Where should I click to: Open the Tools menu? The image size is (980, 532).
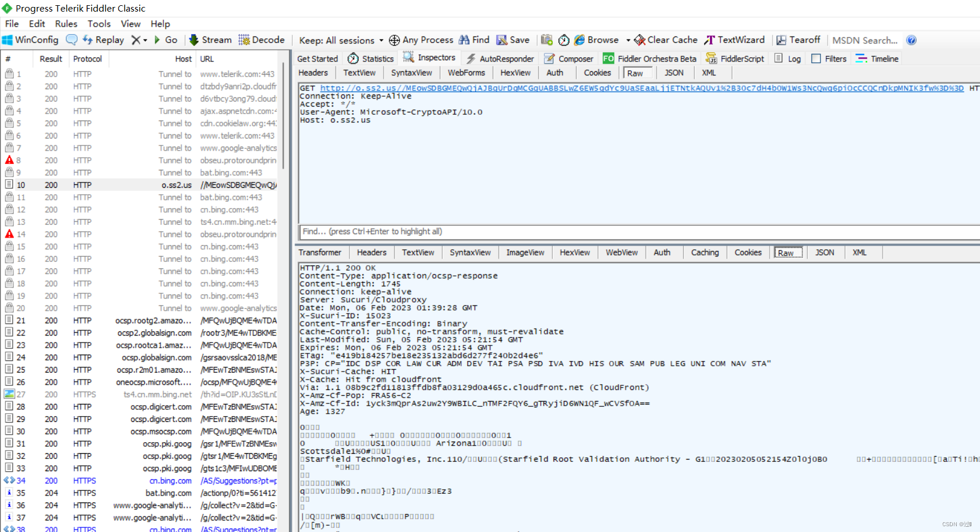coord(99,24)
